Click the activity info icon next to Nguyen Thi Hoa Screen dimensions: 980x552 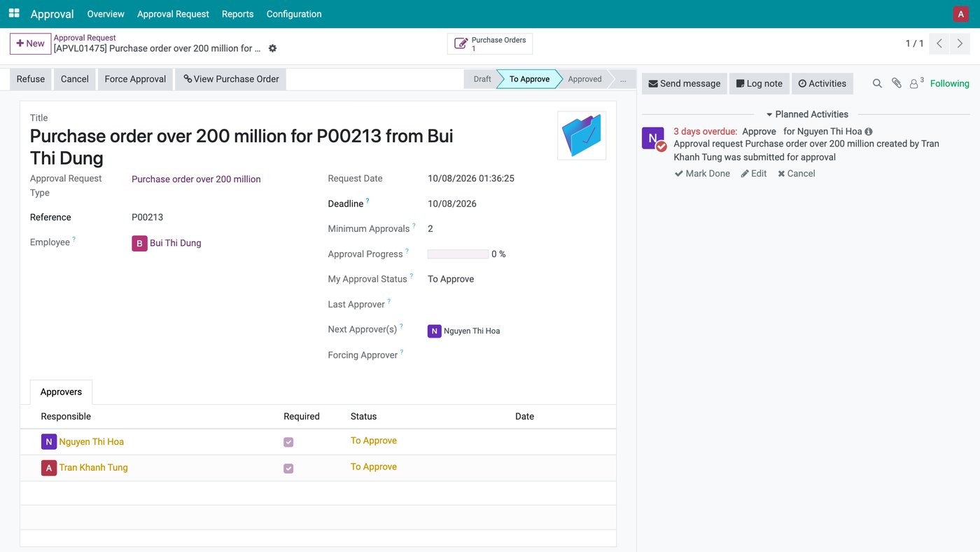[x=869, y=132]
